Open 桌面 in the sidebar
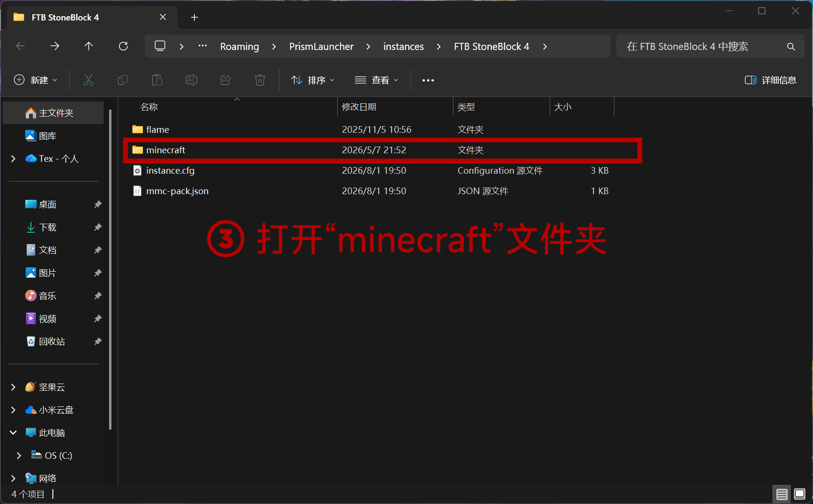The height and width of the screenshot is (504, 813). coord(53,204)
